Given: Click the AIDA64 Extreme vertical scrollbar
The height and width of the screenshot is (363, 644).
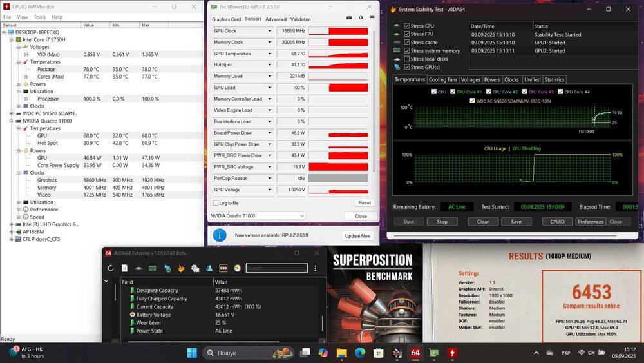Looking at the screenshot, I should pos(323,324).
